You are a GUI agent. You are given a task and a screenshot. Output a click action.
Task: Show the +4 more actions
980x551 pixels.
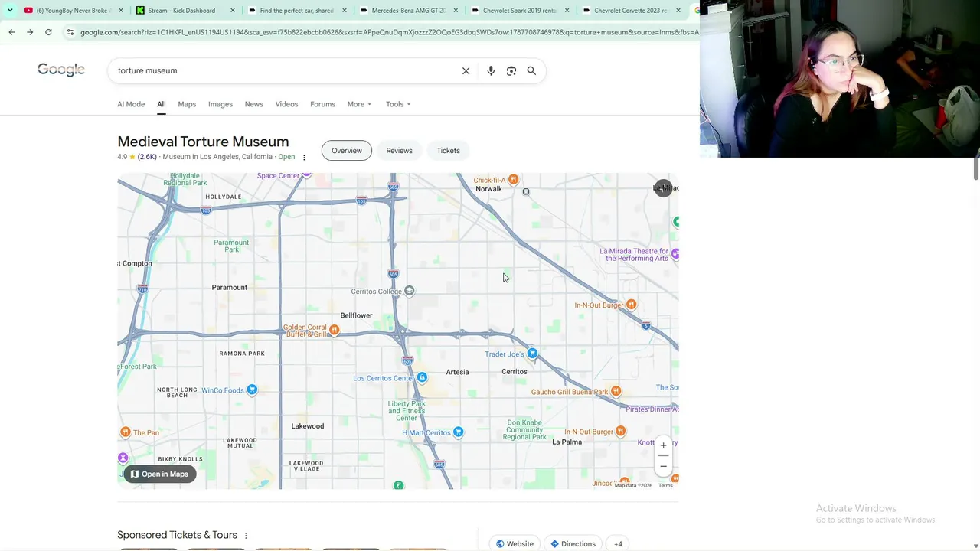point(618,543)
